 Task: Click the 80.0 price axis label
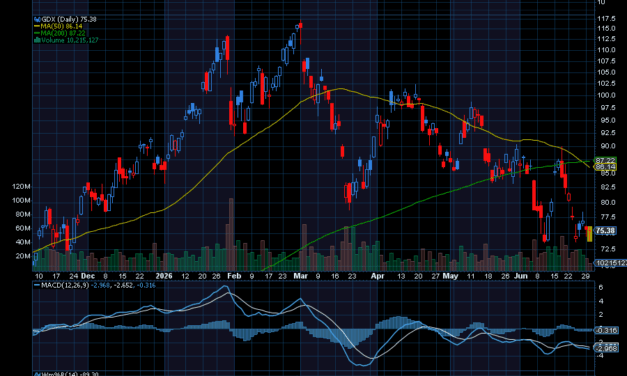click(607, 202)
